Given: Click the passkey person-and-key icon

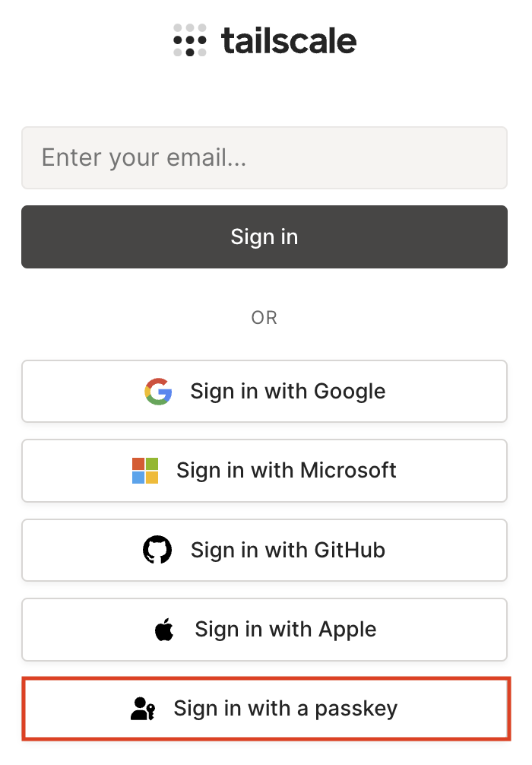Looking at the screenshot, I should click(x=143, y=709).
